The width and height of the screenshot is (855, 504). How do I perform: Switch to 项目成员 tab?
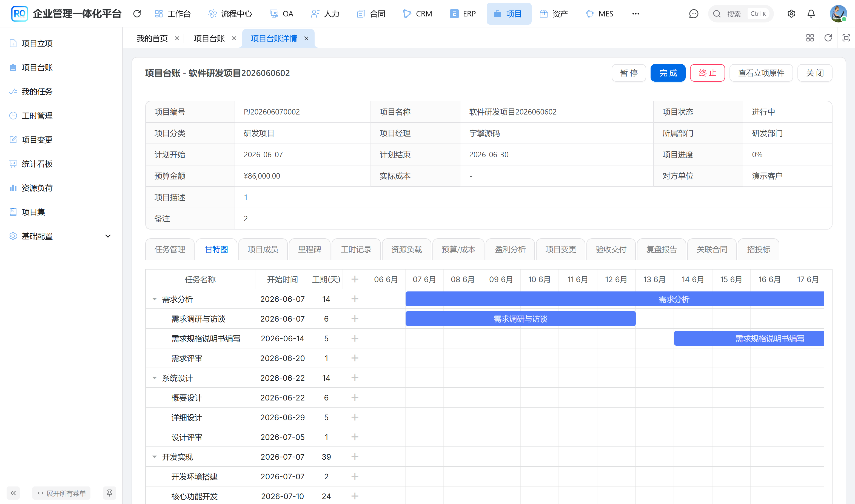(263, 249)
